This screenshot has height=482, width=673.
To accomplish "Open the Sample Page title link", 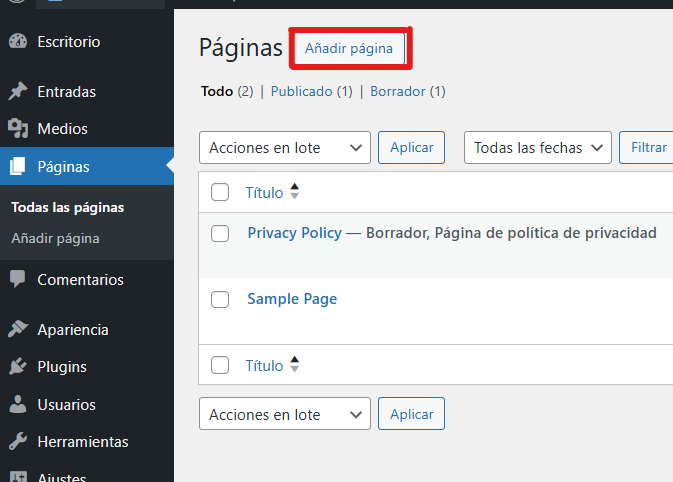I will (292, 299).
